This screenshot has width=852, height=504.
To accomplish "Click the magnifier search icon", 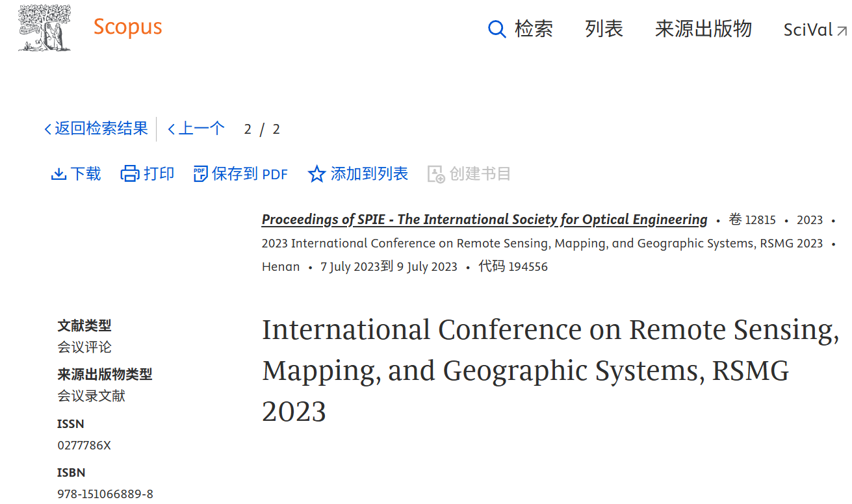I will coord(497,29).
